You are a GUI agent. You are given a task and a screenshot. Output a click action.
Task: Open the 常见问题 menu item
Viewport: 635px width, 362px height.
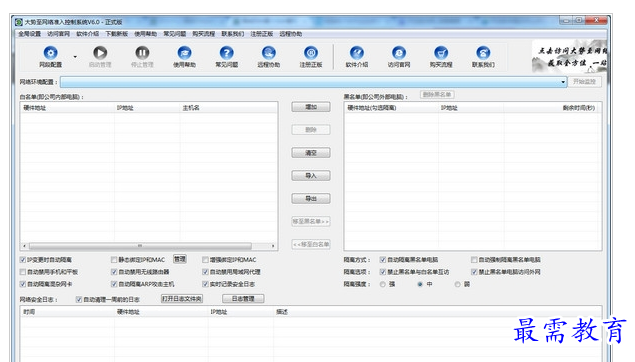click(x=175, y=34)
